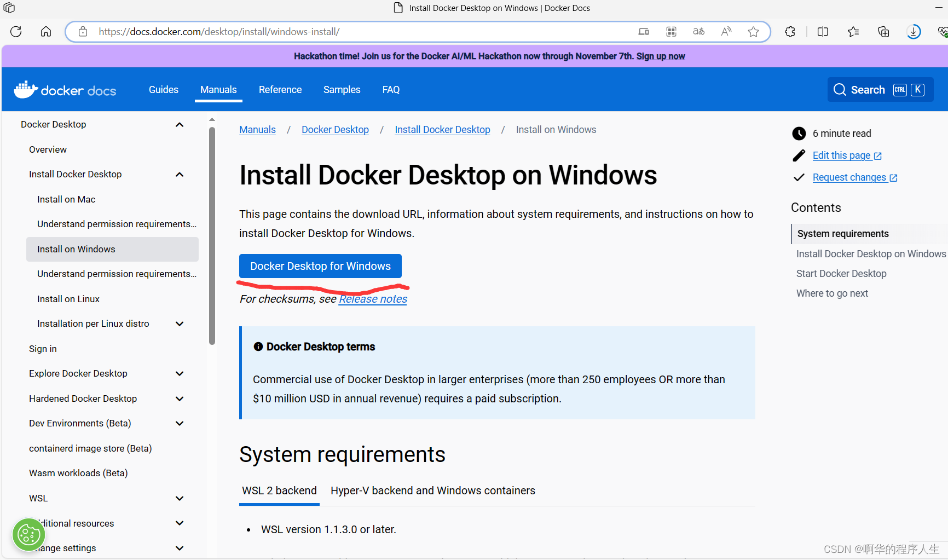This screenshot has height=560, width=948.
Task: Click the Docker docs whale logo
Action: click(26, 89)
